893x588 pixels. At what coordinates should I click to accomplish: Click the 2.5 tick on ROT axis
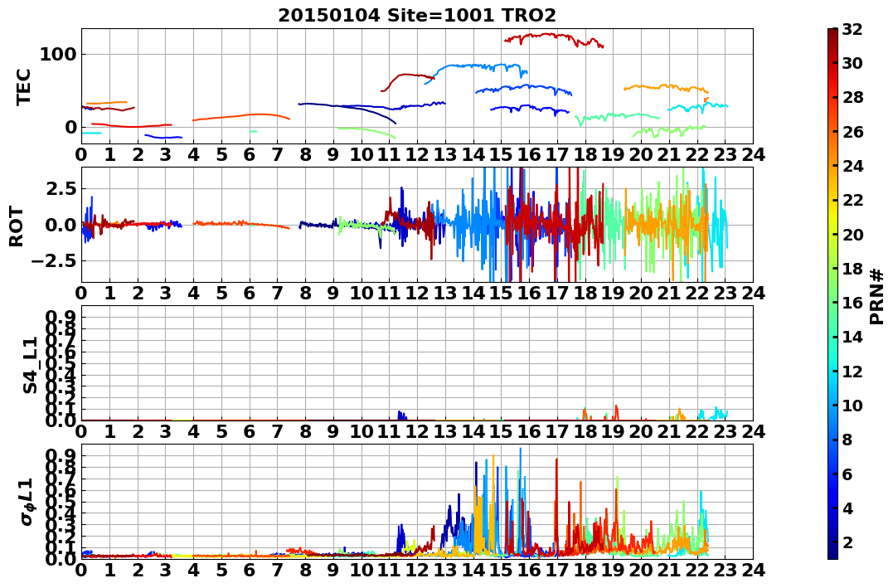click(61, 188)
